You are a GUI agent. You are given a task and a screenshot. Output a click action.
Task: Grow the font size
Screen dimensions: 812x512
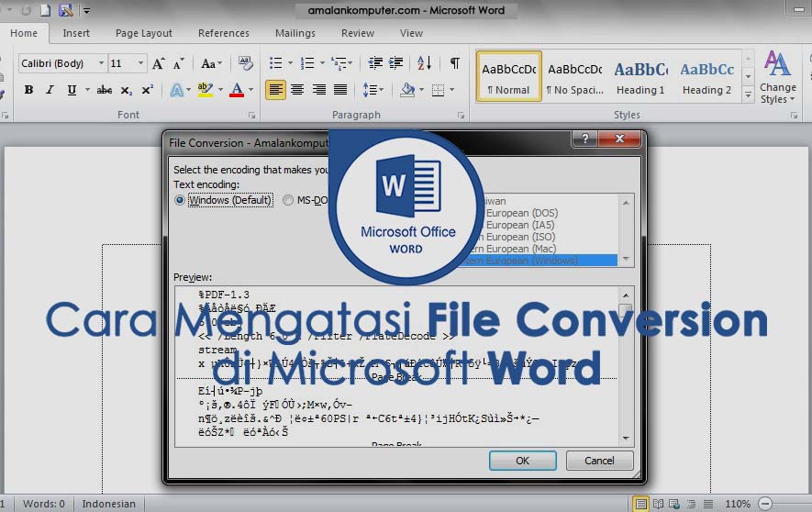(x=159, y=63)
